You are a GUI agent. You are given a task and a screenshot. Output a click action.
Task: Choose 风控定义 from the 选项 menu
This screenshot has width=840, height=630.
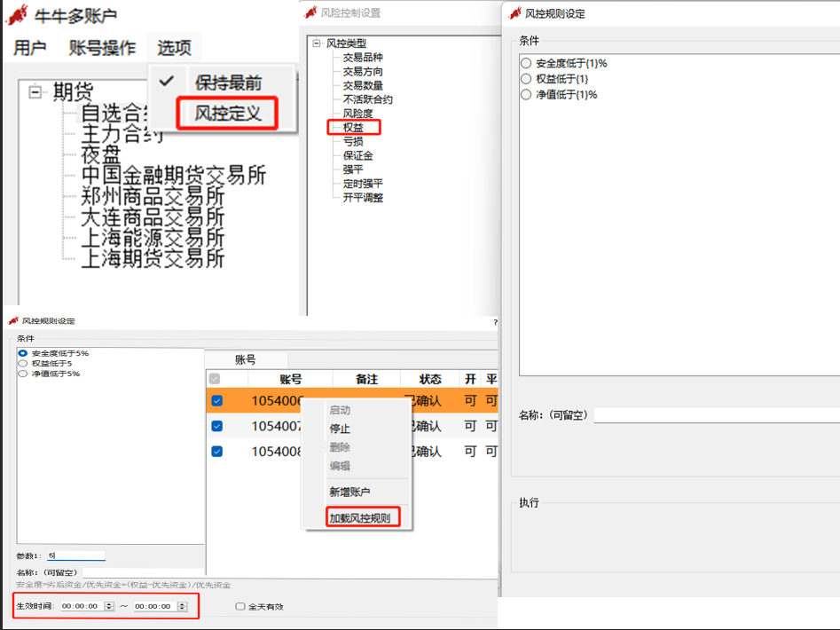tap(228, 113)
